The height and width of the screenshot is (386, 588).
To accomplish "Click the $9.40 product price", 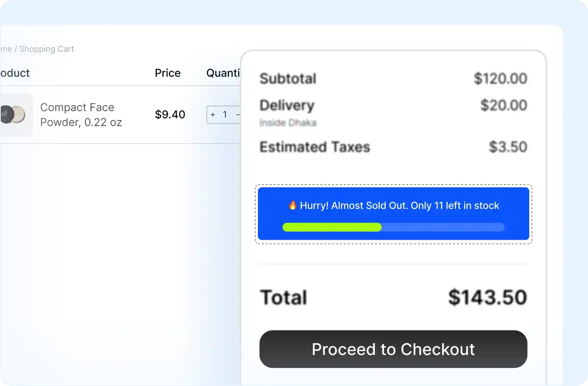I will 170,115.
